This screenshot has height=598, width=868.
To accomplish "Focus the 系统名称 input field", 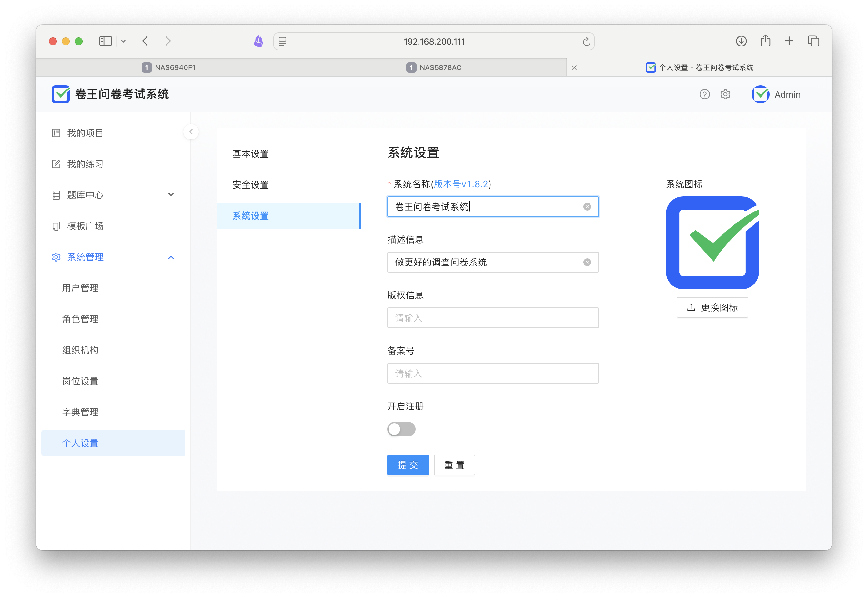I will tap(493, 207).
